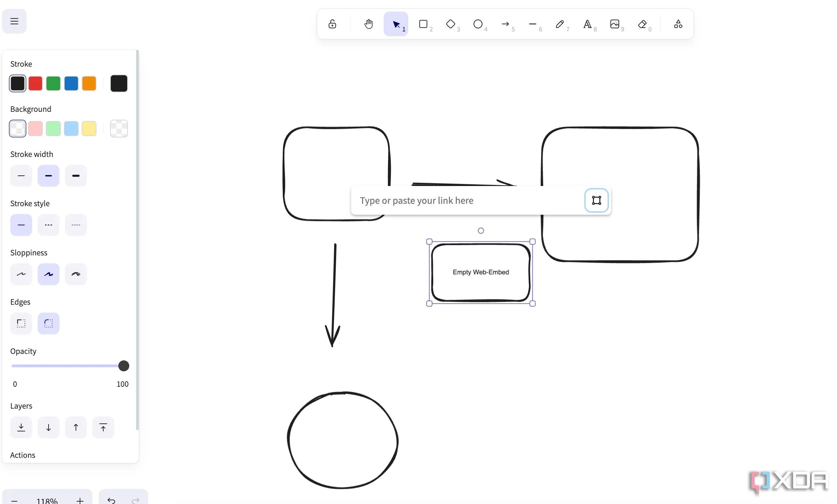Pick the red stroke color swatch
This screenshot has height=504, width=837.
(36, 83)
